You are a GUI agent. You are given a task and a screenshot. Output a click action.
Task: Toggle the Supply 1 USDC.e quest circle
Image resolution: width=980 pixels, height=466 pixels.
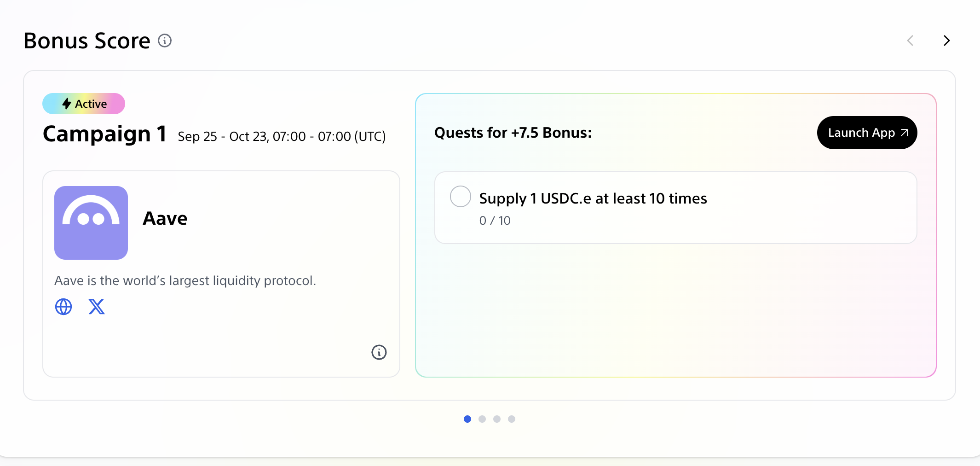tap(460, 197)
